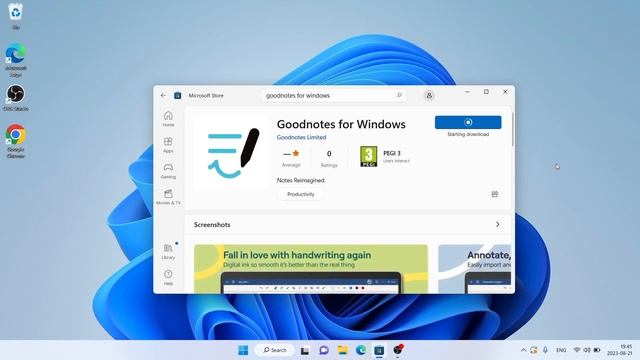Click the PEGI 3 rating badge
This screenshot has height=360, width=640.
click(x=369, y=157)
